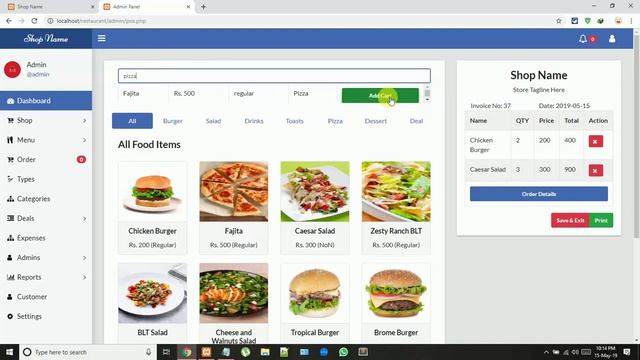Select the Tropical Burger food card

coord(315,303)
